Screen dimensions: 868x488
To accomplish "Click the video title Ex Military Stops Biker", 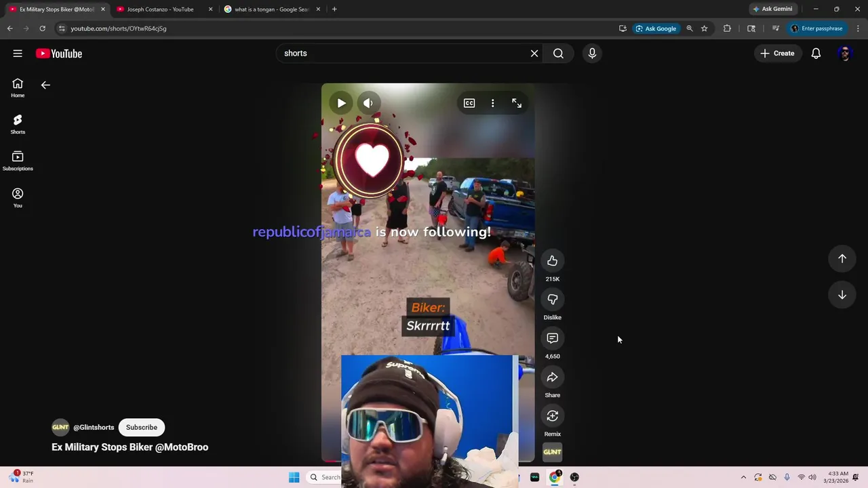I will point(130,447).
